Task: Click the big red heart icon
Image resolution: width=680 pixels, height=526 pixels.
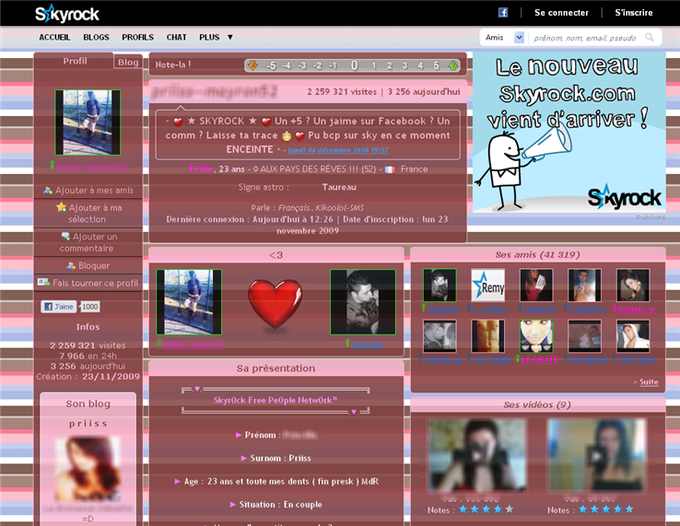Action: (275, 304)
